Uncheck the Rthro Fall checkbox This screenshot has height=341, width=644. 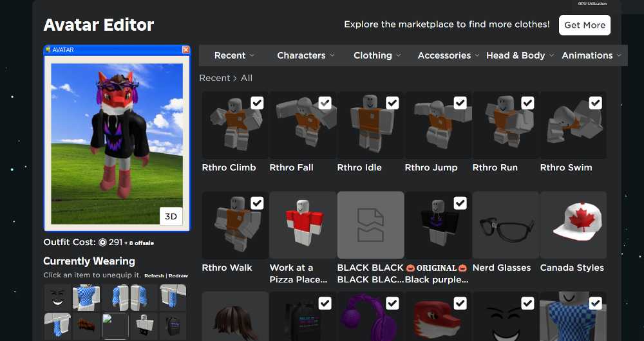pyautogui.click(x=325, y=102)
